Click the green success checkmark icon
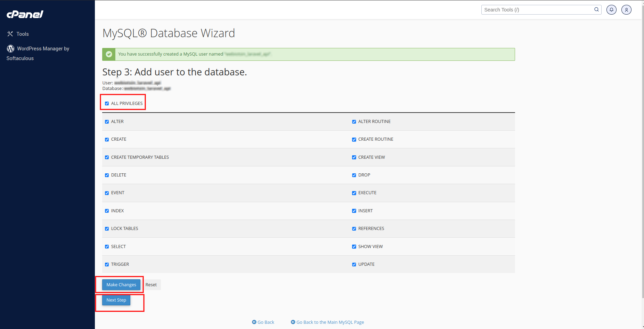644x329 pixels. point(109,54)
